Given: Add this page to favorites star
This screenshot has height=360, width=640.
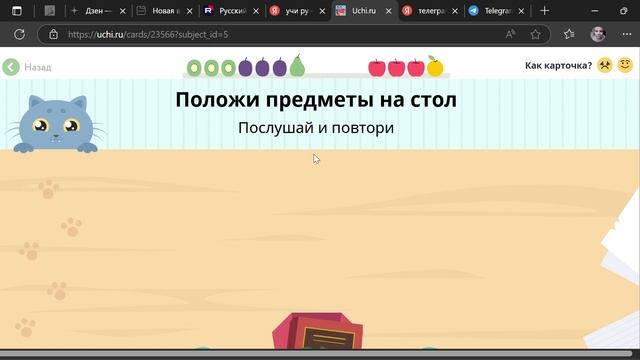Looking at the screenshot, I should tap(536, 35).
